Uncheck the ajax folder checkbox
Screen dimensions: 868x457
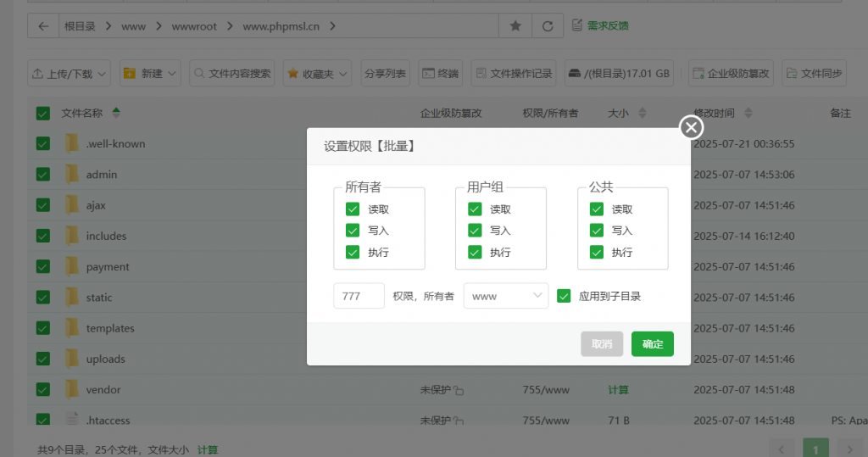point(42,205)
